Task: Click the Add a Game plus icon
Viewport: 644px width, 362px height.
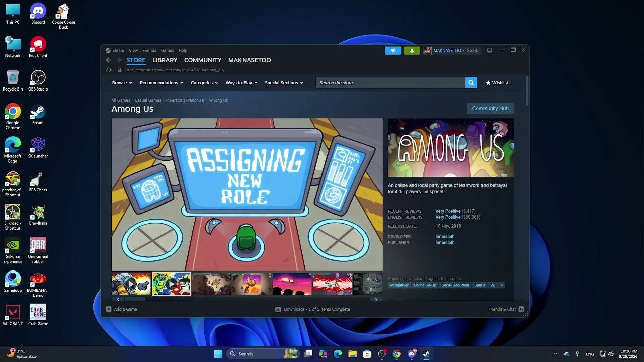Action: (109, 309)
